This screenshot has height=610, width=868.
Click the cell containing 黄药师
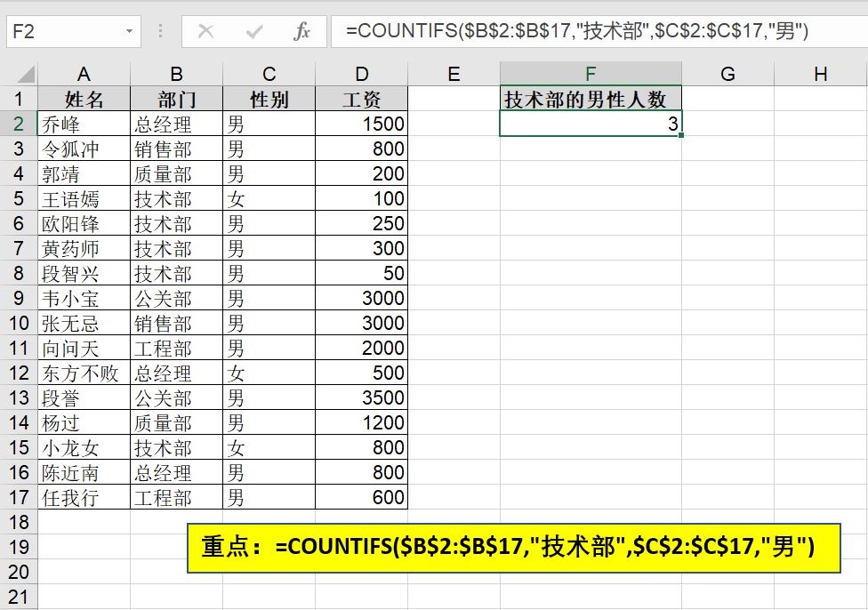point(84,248)
